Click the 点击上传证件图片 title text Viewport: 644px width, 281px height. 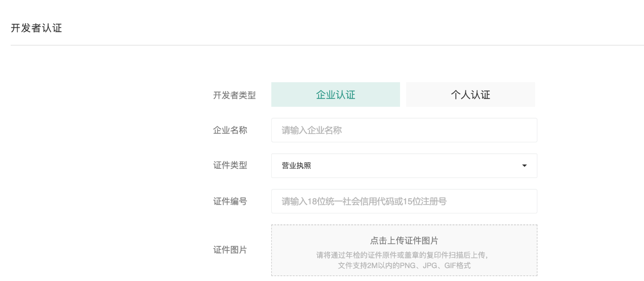(x=404, y=240)
